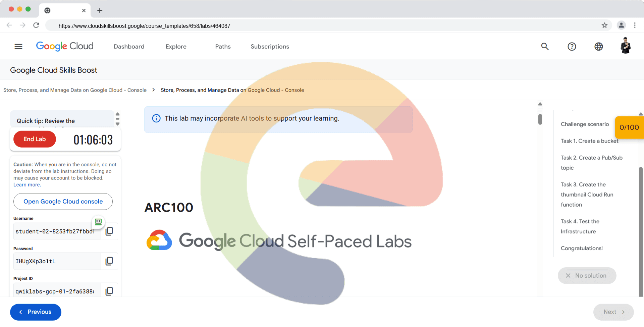Open the Explore menu item
This screenshot has height=327, width=644.
[176, 47]
